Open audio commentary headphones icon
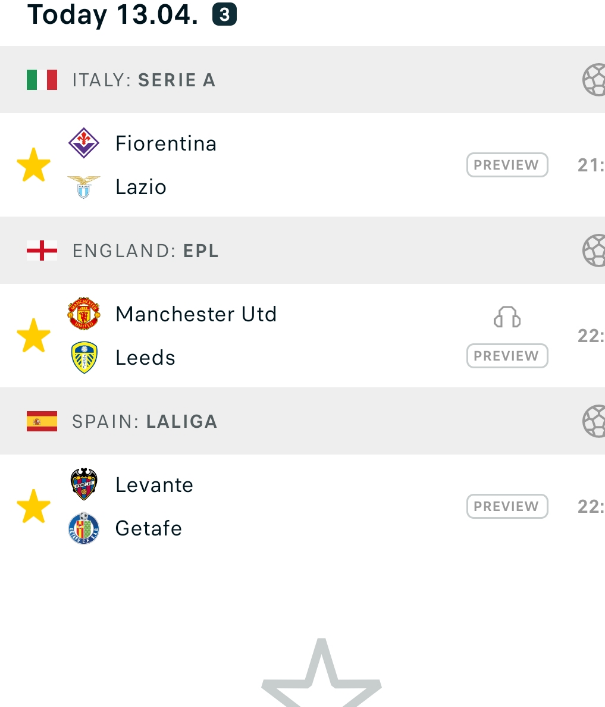The width and height of the screenshot is (605, 707). [507, 317]
